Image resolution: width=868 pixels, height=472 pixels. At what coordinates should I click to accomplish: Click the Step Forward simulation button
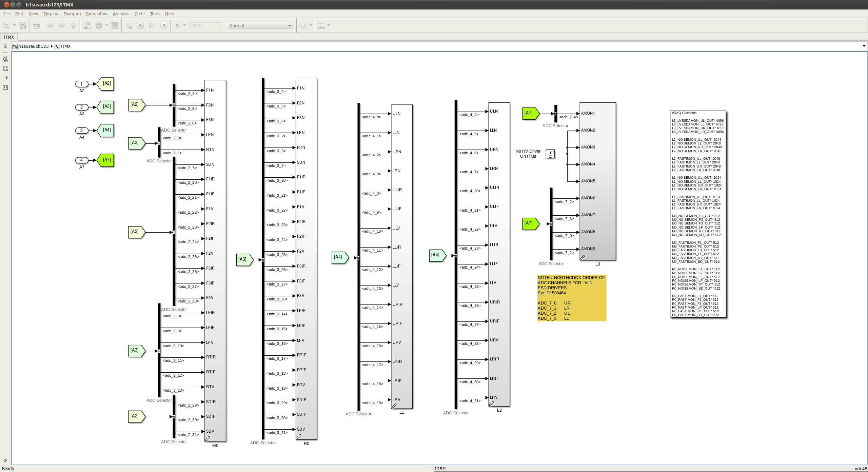152,25
